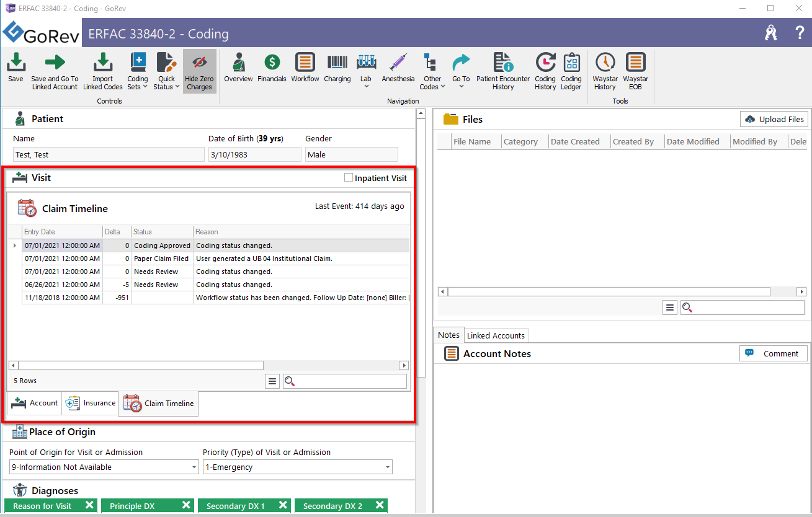
Task: Sort Files by Created By column
Action: pos(636,141)
